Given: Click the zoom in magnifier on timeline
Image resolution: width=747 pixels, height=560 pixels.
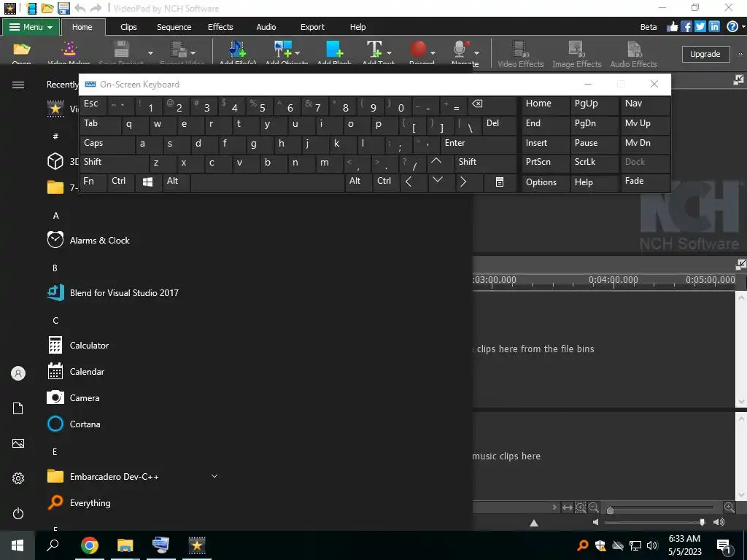Looking at the screenshot, I should 729,507.
